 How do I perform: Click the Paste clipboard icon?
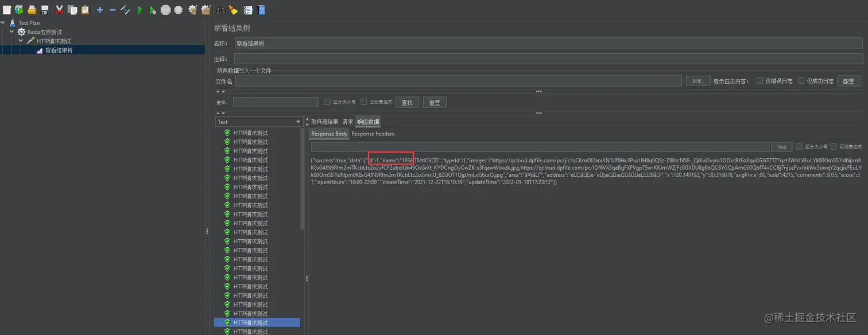tap(85, 10)
